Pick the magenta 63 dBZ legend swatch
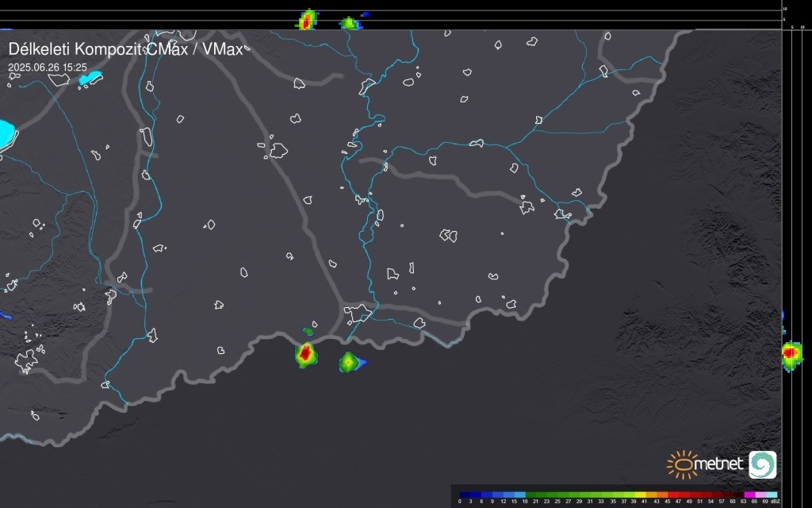 coord(749,494)
